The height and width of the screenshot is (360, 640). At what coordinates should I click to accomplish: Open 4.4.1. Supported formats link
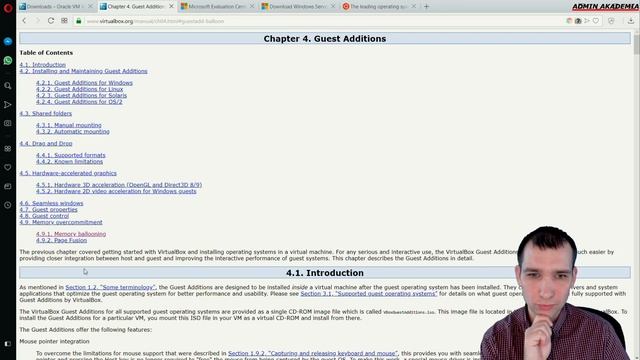click(71, 155)
